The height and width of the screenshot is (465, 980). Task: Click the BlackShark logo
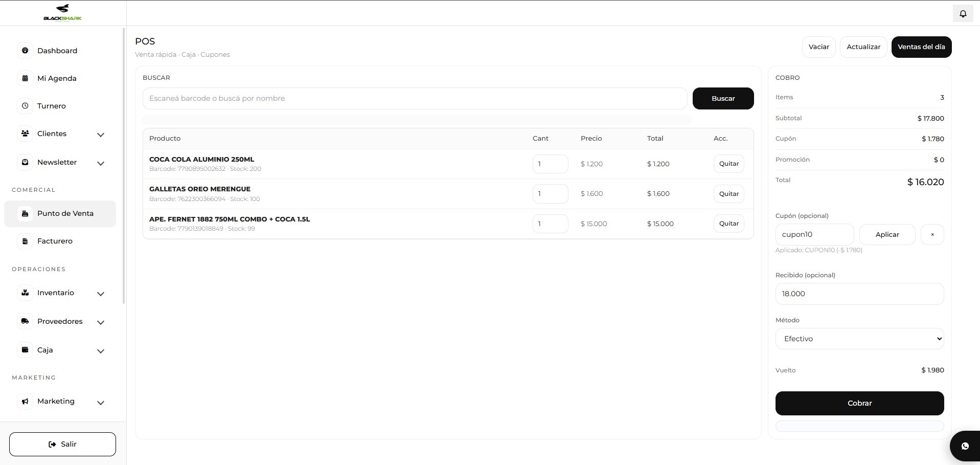click(62, 13)
